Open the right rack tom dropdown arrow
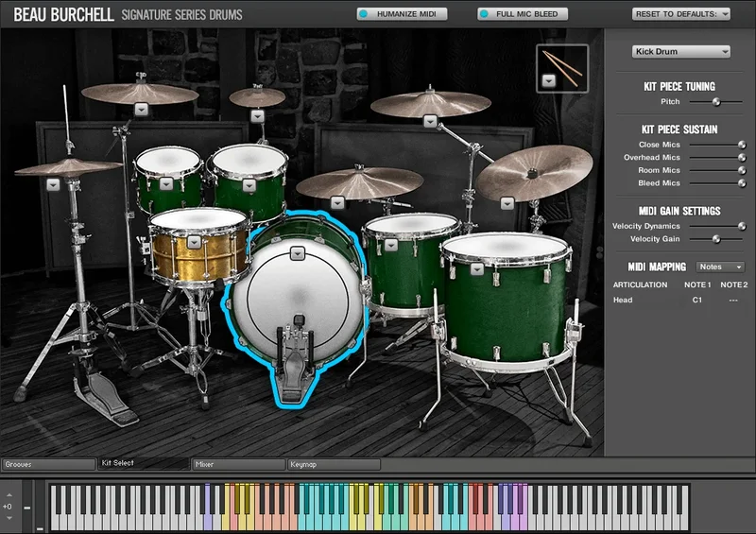Image resolution: width=756 pixels, height=534 pixels. [x=249, y=185]
